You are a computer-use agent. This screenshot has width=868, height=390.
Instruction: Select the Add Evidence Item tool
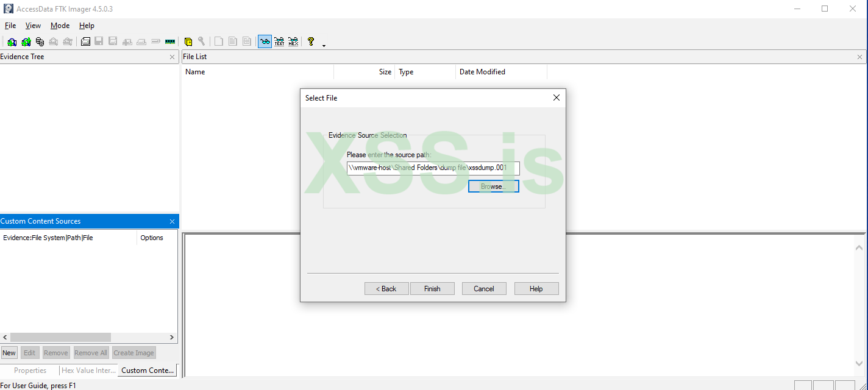(12, 41)
